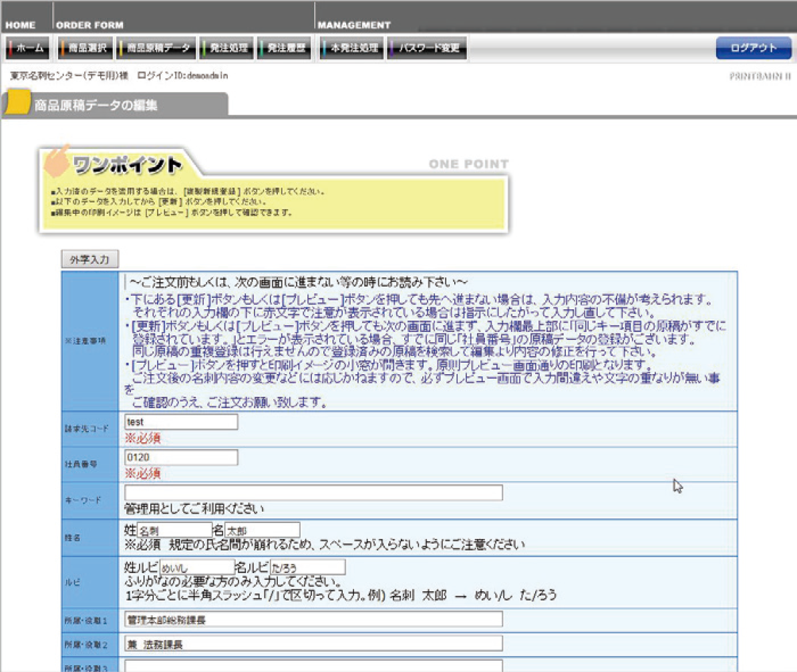Focus the 社員番号 field containing 0120
This screenshot has height=672, width=797.
pos(181,458)
